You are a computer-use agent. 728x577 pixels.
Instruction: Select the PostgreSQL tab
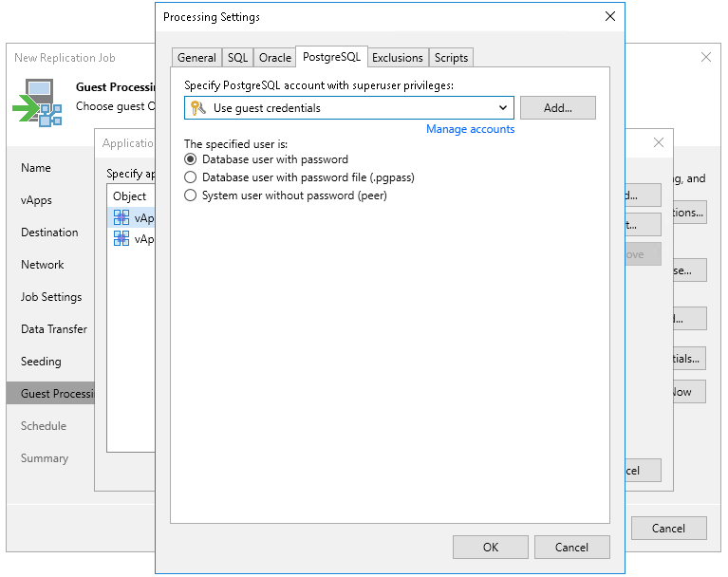tap(331, 57)
